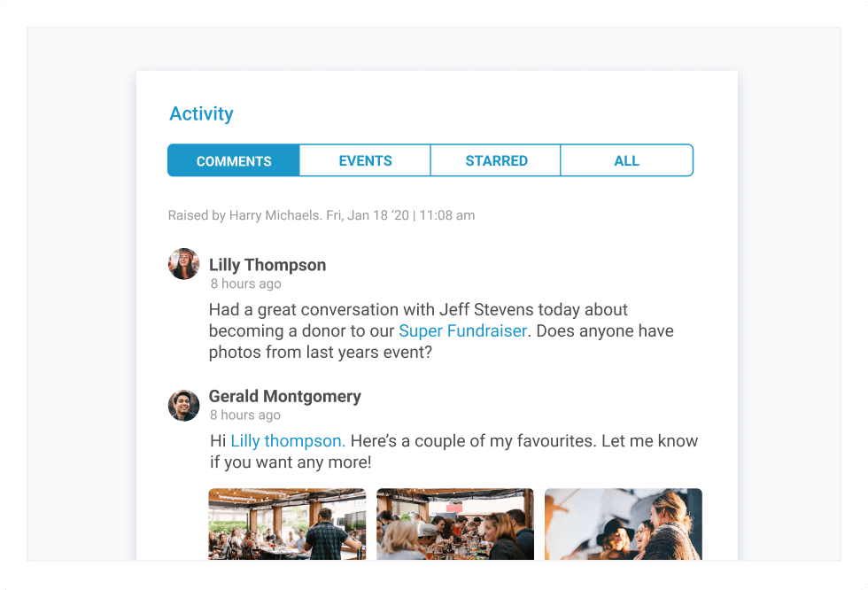Click the Gerald Montgomery author name
Image resolution: width=868 pixels, height=590 pixels.
[x=285, y=396]
